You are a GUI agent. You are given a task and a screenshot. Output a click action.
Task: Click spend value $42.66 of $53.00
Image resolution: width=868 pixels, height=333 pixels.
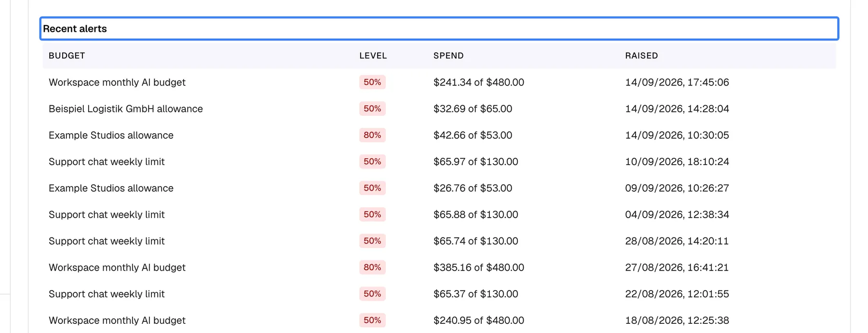click(473, 135)
